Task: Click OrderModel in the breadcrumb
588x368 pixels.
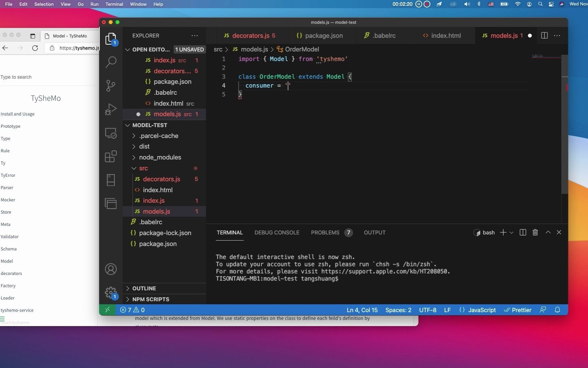Action: click(x=302, y=49)
